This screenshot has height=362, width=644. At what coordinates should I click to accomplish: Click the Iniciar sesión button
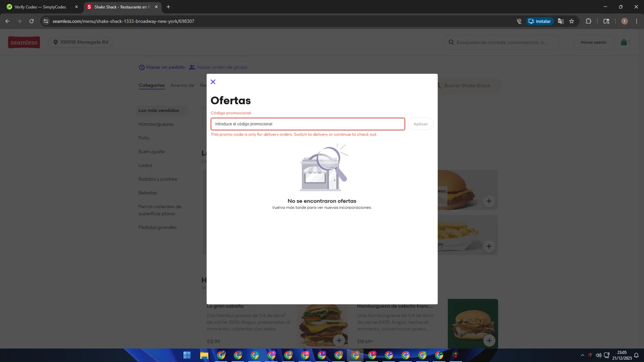593,42
